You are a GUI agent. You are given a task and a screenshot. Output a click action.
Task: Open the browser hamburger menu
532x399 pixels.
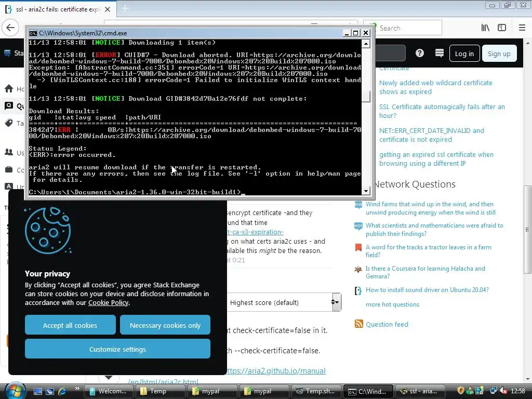(522, 28)
